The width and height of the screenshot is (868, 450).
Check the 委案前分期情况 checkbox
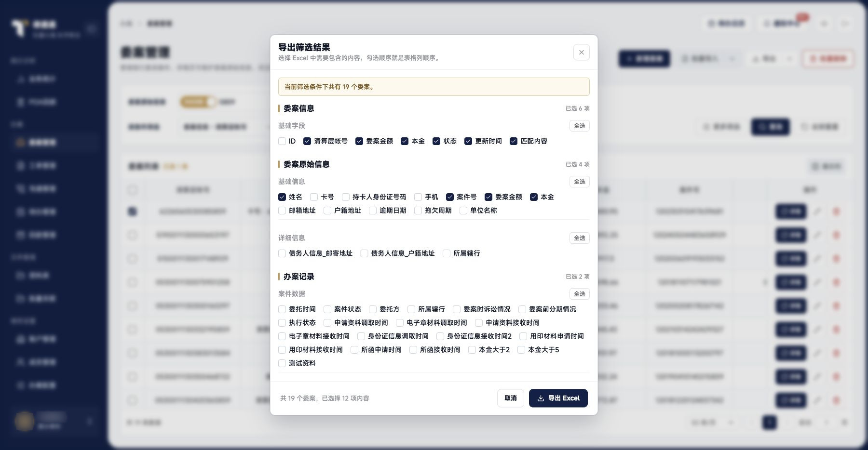coord(522,309)
